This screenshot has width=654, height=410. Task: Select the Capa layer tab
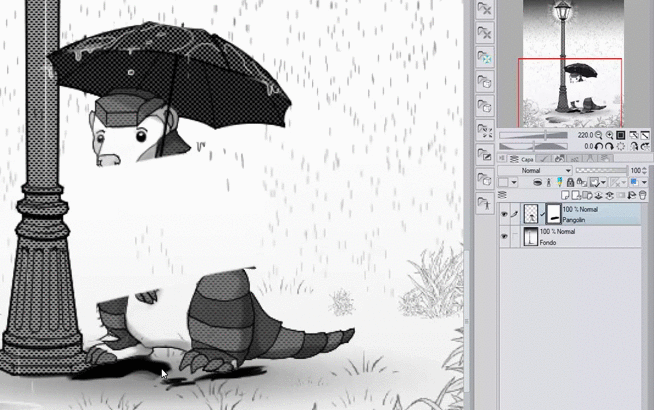(x=521, y=159)
